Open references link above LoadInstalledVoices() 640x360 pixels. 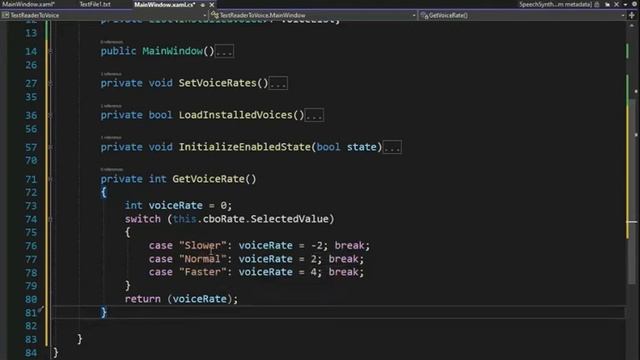(x=111, y=106)
